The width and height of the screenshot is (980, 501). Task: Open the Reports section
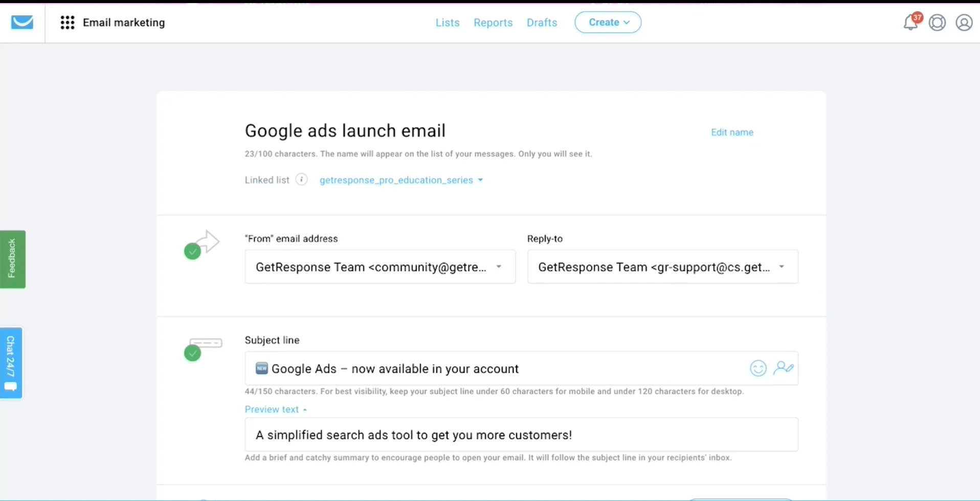(493, 22)
